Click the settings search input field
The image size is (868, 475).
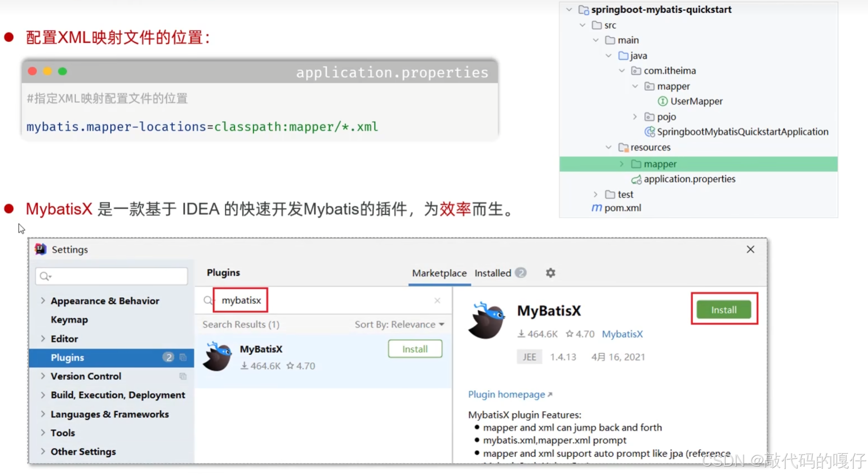pyautogui.click(x=112, y=276)
